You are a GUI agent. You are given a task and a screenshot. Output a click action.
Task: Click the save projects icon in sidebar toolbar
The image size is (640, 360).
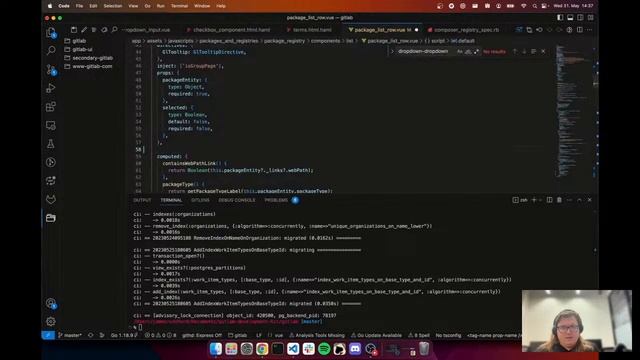74,30
